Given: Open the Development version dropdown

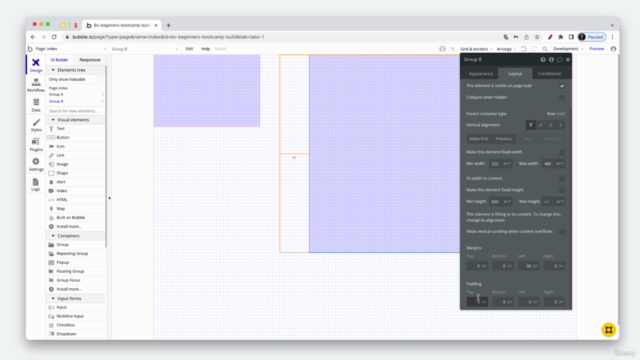Looking at the screenshot, I should click(x=568, y=49).
